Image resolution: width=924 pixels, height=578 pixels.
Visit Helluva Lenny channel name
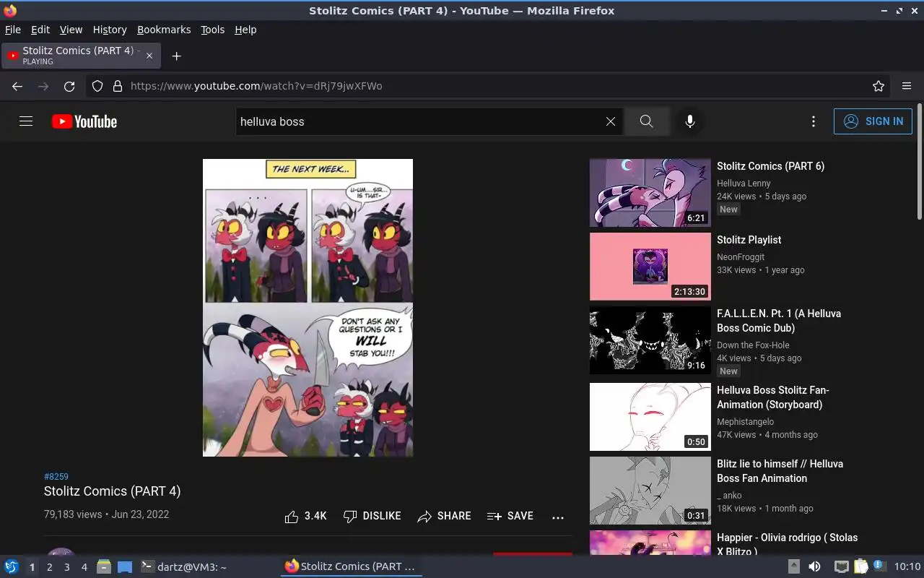(744, 184)
